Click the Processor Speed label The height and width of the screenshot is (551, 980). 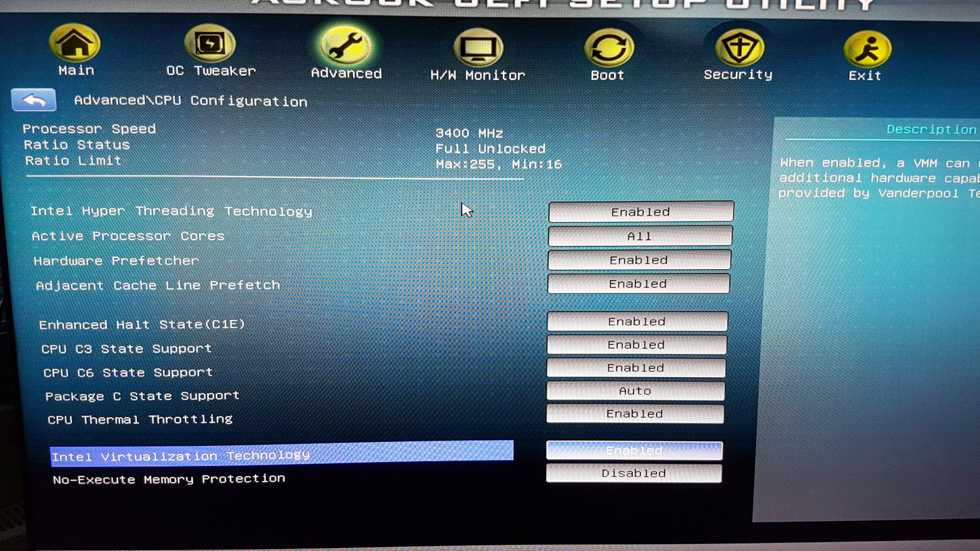89,129
